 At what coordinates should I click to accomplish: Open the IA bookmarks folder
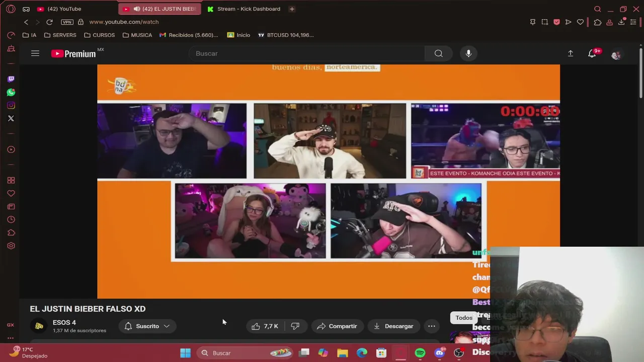coord(30,35)
